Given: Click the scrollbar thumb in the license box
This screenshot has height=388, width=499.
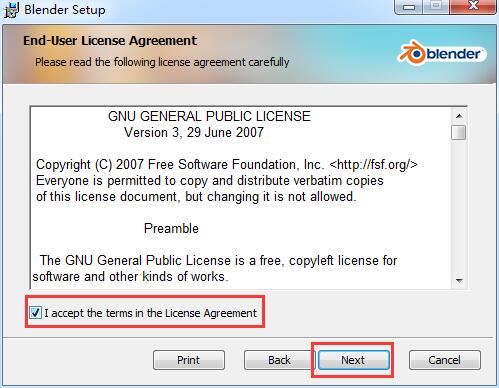Looking at the screenshot, I should pyautogui.click(x=458, y=133).
